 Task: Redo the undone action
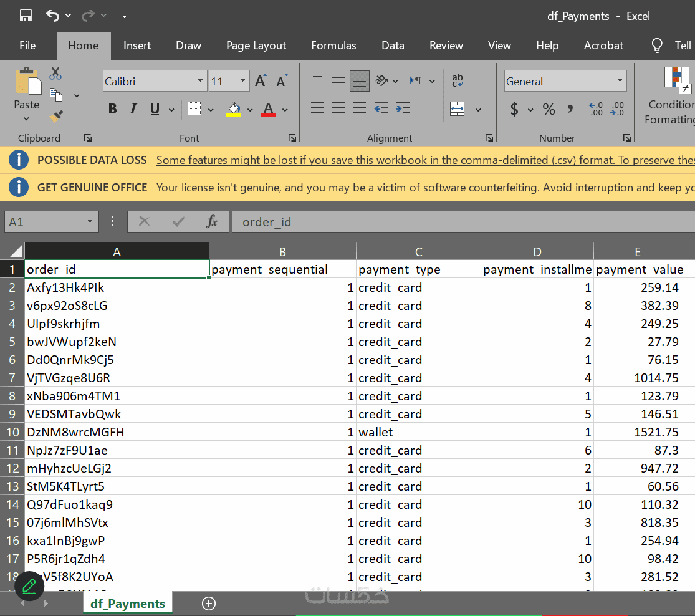88,16
